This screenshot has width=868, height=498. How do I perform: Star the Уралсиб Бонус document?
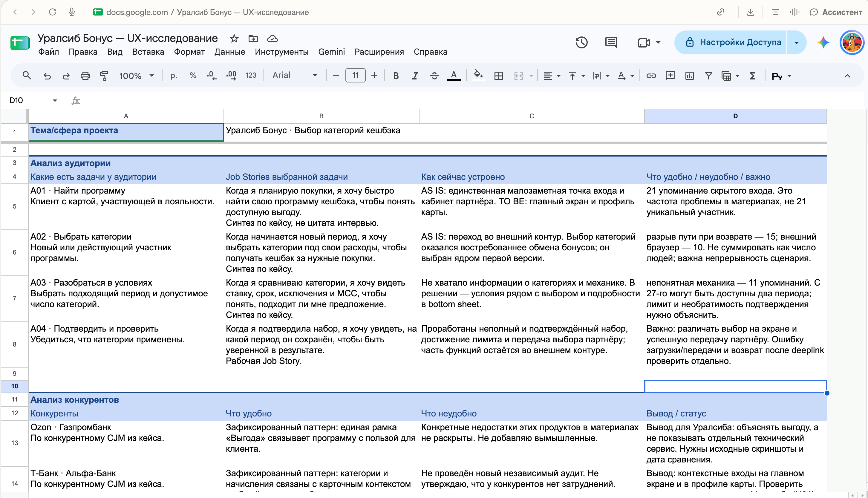point(234,39)
